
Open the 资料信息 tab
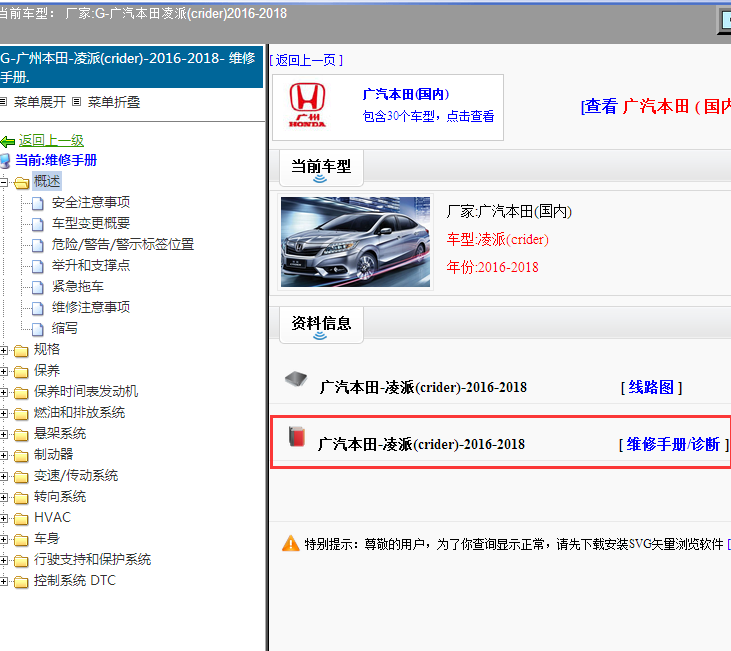click(x=321, y=324)
